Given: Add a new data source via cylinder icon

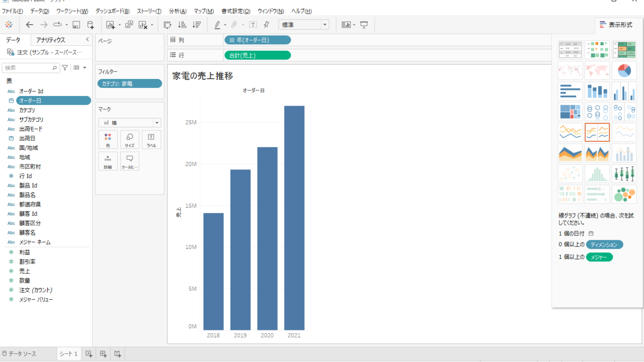Looking at the screenshot, I should point(91,25).
